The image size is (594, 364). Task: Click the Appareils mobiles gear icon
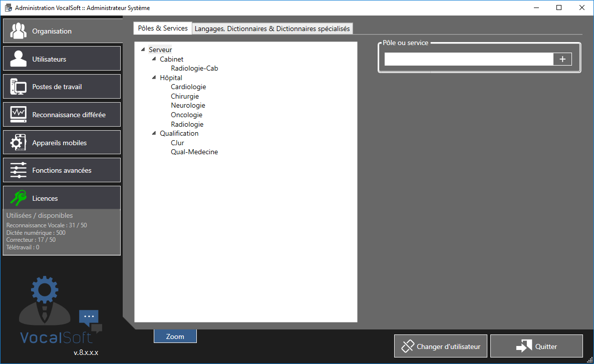pyautogui.click(x=18, y=142)
